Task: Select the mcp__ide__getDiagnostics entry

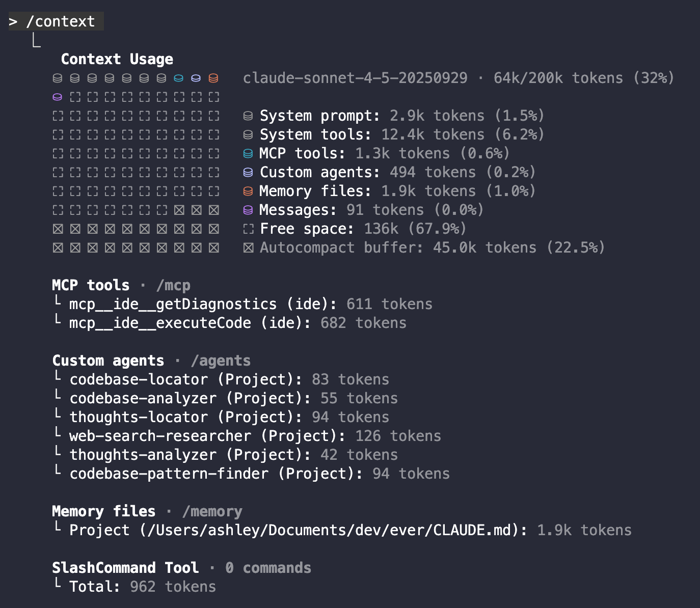Action: point(173,304)
